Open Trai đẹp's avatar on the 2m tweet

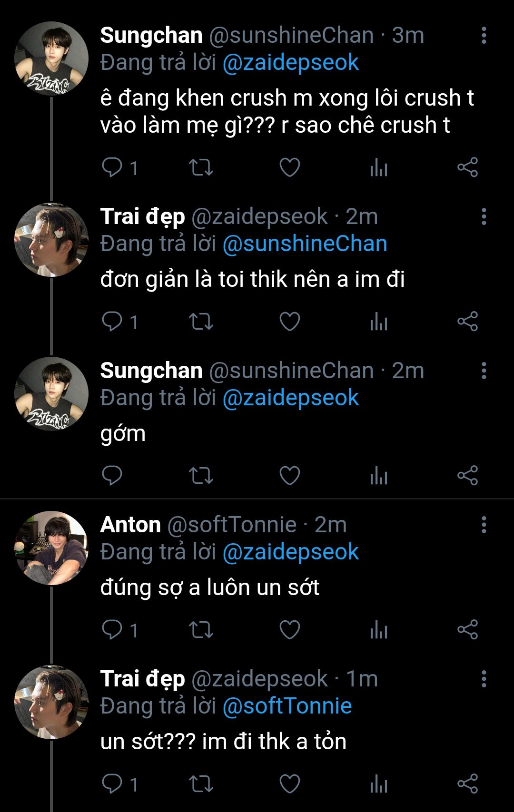(51, 240)
